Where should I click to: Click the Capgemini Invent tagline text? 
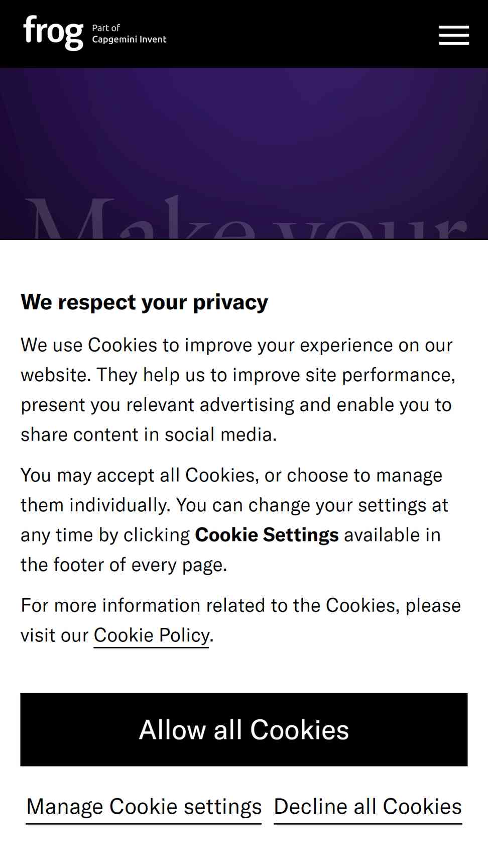[129, 40]
